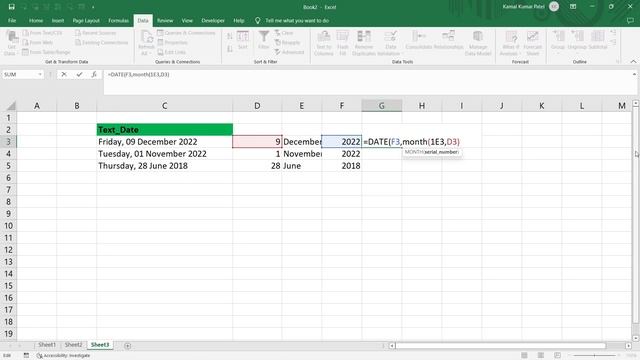
Task: Click the zoom slider in status bar
Action: [x=594, y=356]
